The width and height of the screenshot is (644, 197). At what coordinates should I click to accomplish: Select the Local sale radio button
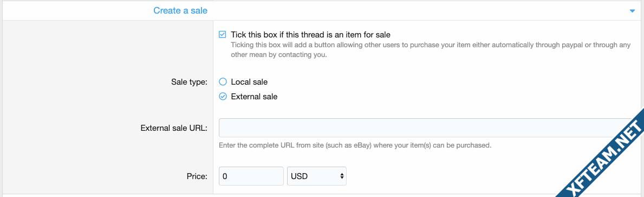pos(223,82)
